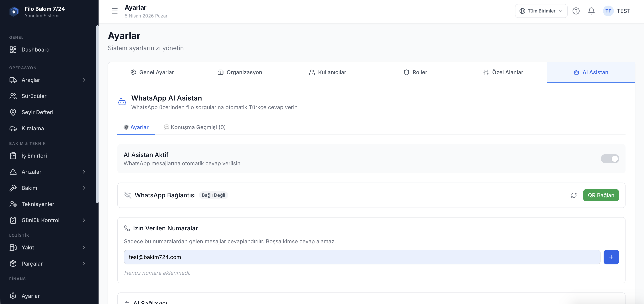Click the hamburger menu icon

(115, 11)
